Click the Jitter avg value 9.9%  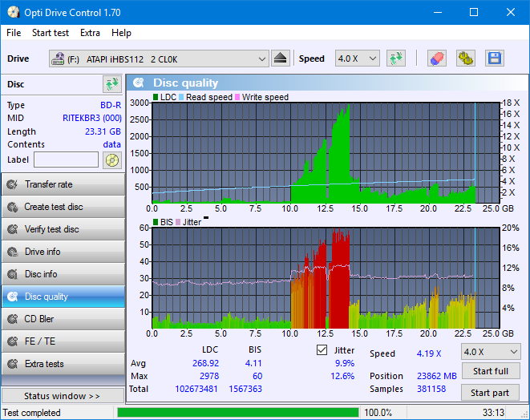[345, 363]
